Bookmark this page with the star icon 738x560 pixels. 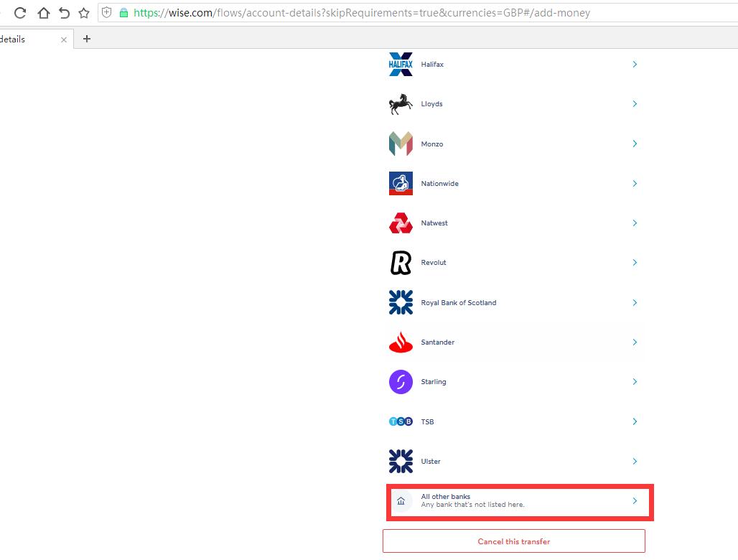(84, 13)
